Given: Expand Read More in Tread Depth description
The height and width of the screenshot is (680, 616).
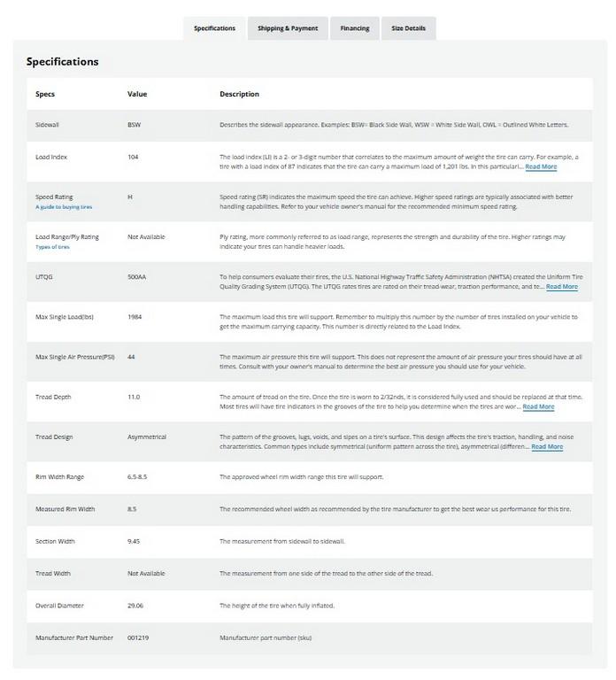Looking at the screenshot, I should pyautogui.click(x=538, y=406).
